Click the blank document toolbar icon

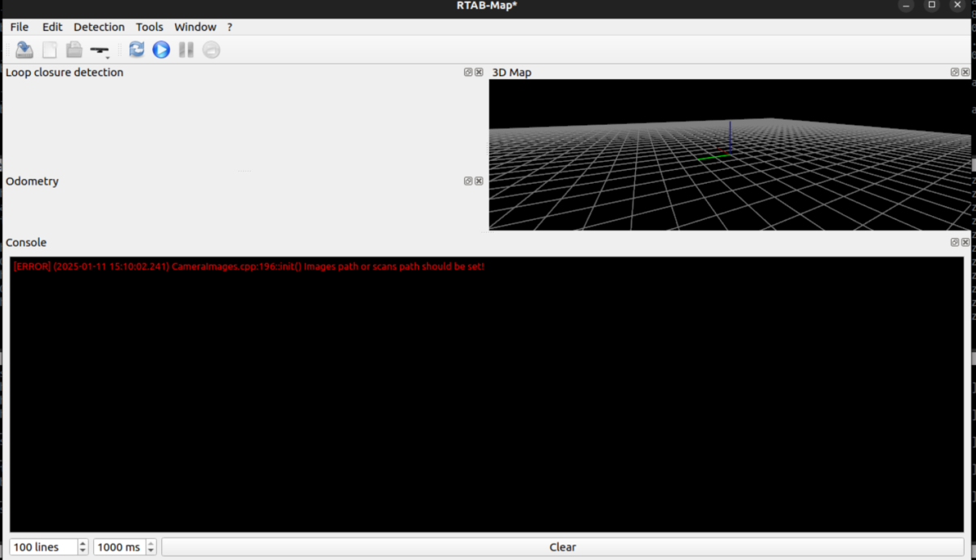coord(49,50)
